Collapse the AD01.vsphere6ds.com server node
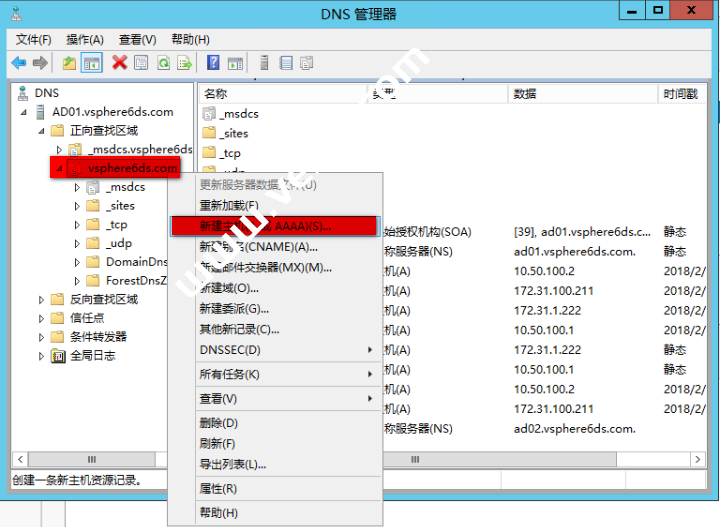720x527 pixels. 23,112
